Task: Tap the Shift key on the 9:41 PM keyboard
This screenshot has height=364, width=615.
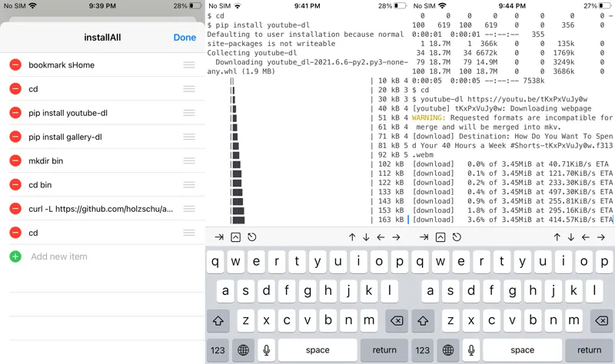Action: click(218, 320)
